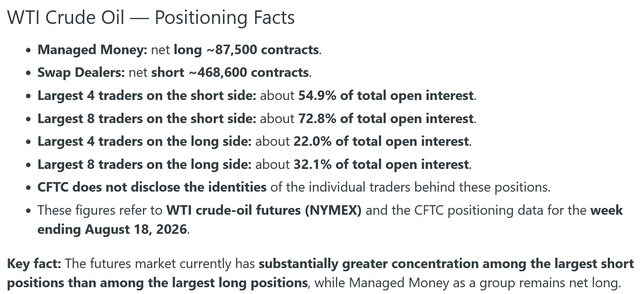Click 'positions than among the largest long positions'
644x294 pixels.
point(158,283)
